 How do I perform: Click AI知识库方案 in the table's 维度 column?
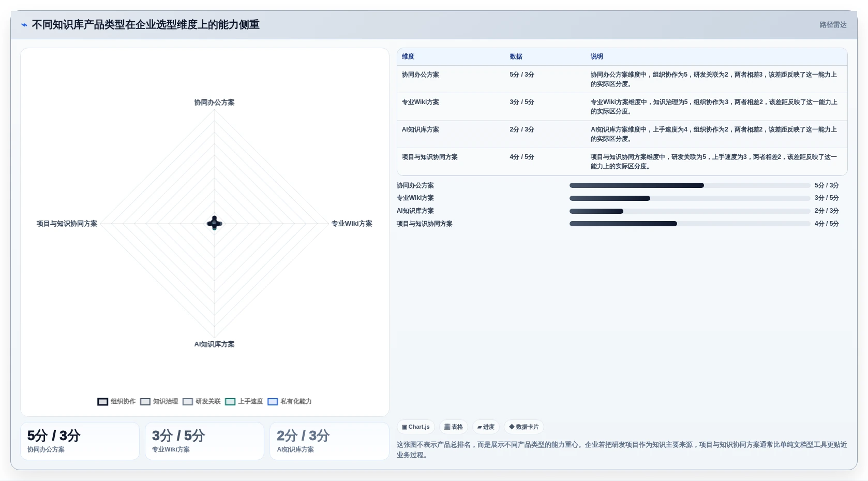click(x=421, y=130)
